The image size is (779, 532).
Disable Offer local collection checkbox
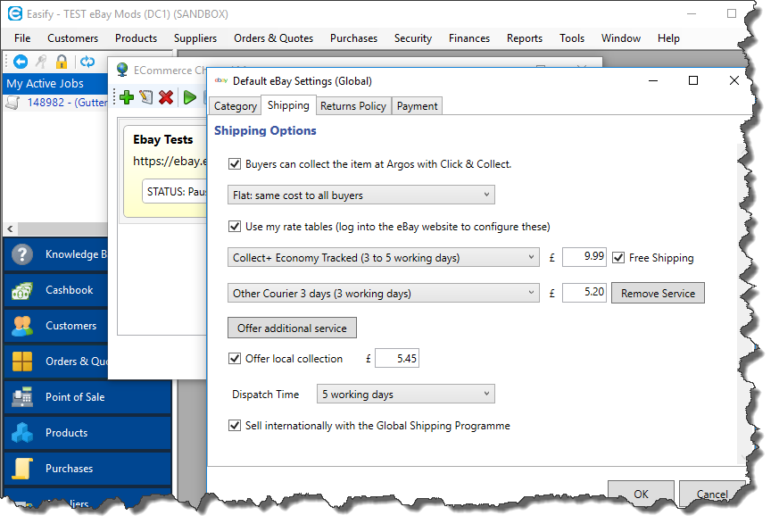pos(236,359)
